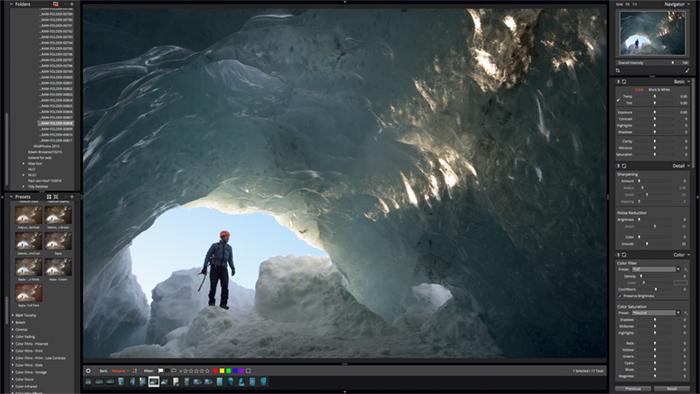Select the Iceland for web folder
The width and height of the screenshot is (700, 394).
pos(40,158)
